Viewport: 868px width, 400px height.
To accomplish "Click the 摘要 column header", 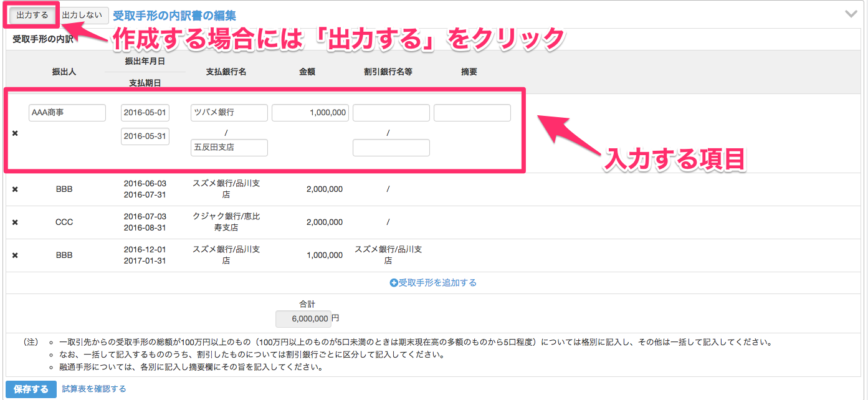I will 469,72.
